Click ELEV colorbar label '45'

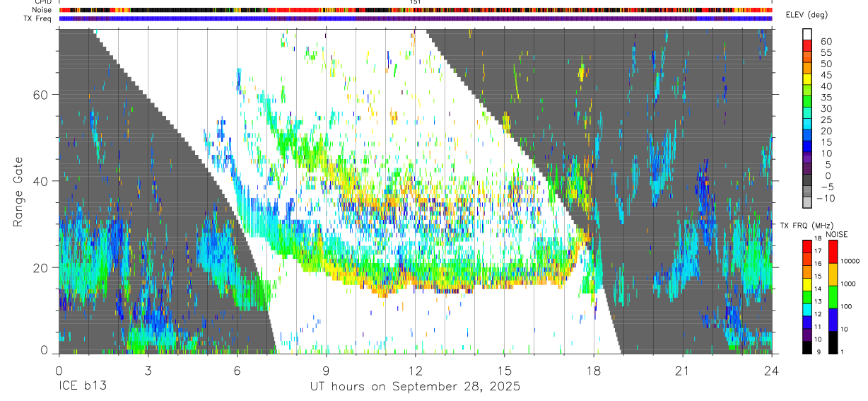coord(825,75)
